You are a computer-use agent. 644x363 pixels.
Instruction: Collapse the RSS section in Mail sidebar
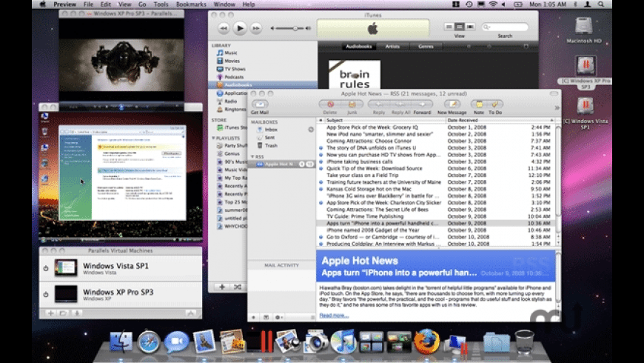[251, 156]
